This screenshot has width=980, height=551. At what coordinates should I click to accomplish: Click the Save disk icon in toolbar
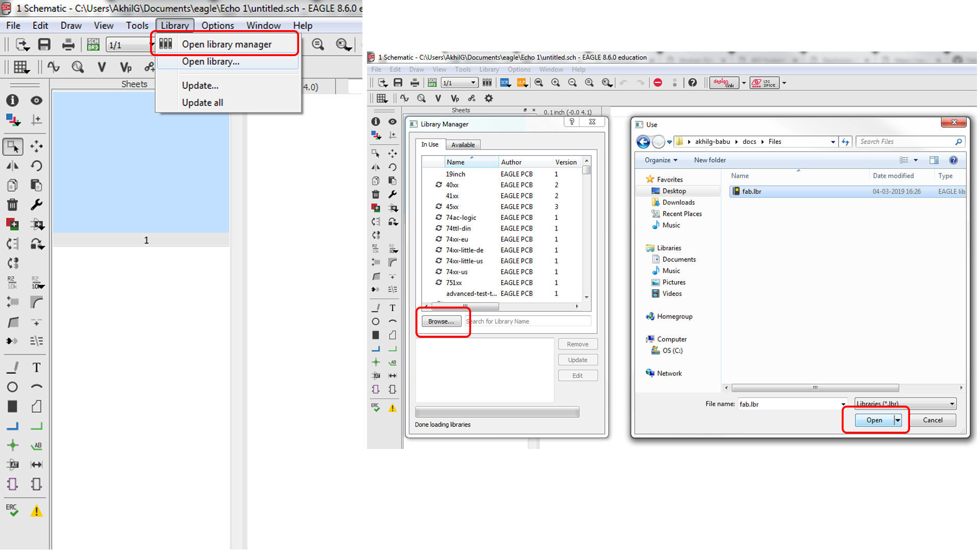pos(44,45)
